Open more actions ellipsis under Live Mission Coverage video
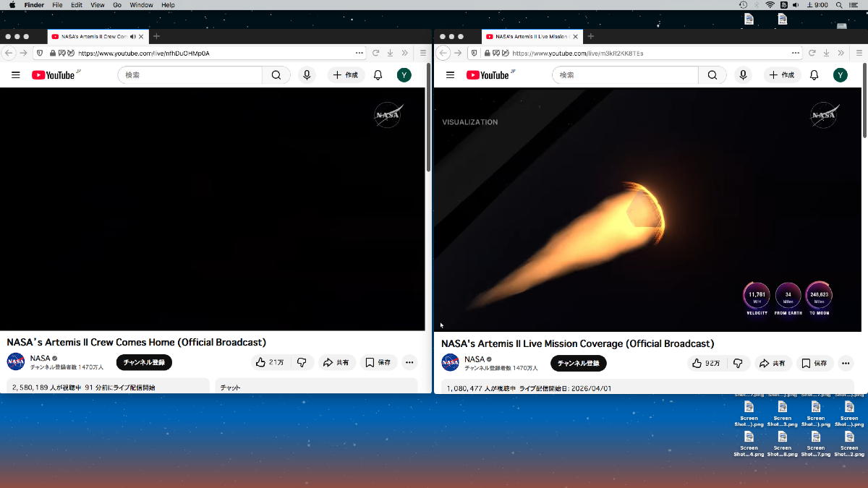 (x=846, y=363)
